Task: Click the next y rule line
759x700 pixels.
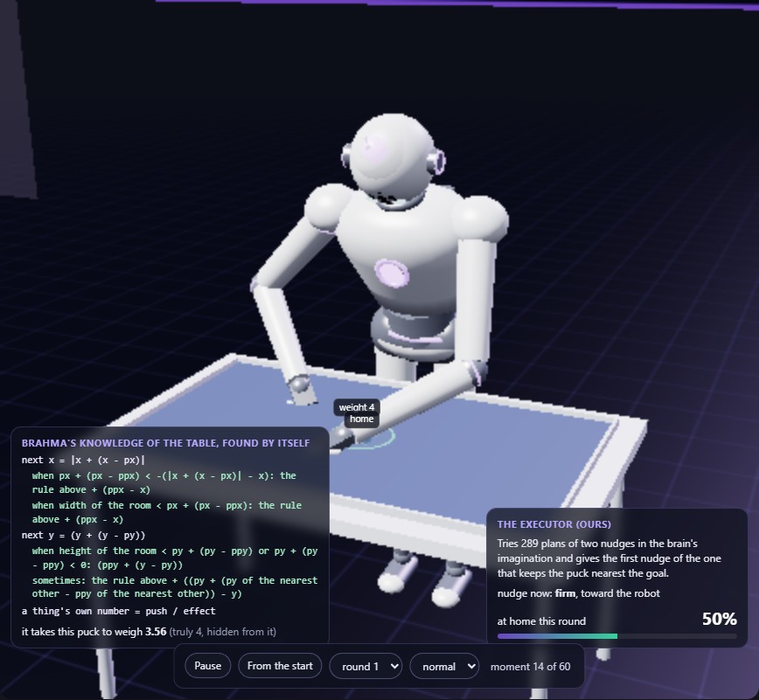Action: point(83,535)
